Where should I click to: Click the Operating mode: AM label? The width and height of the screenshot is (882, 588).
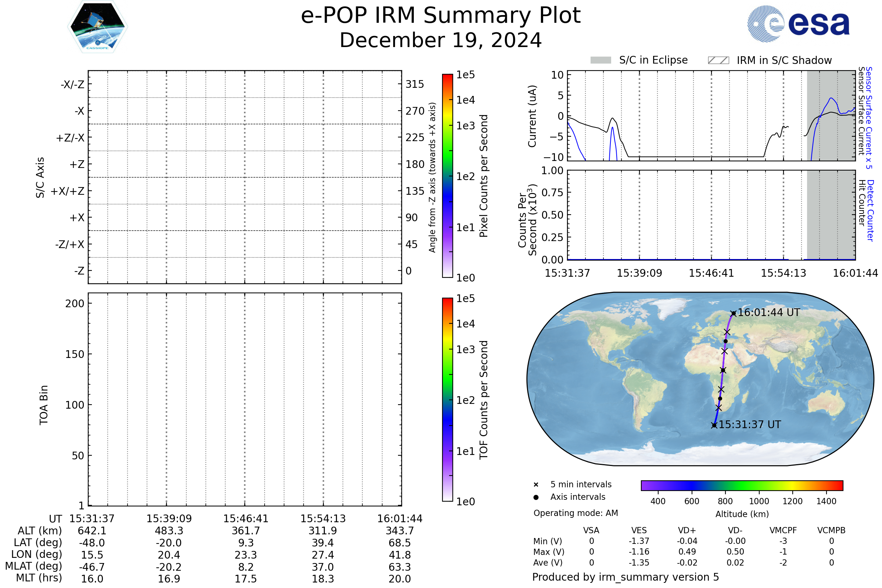coord(576,513)
